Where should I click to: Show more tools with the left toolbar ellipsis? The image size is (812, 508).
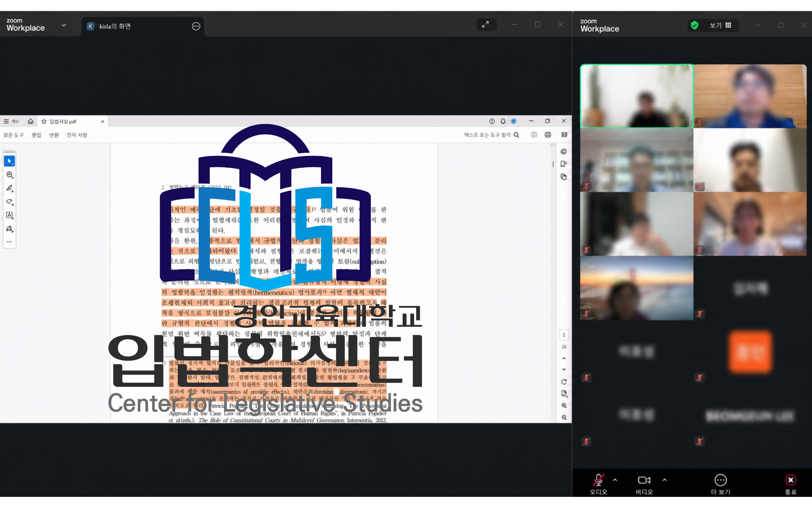tap(9, 242)
